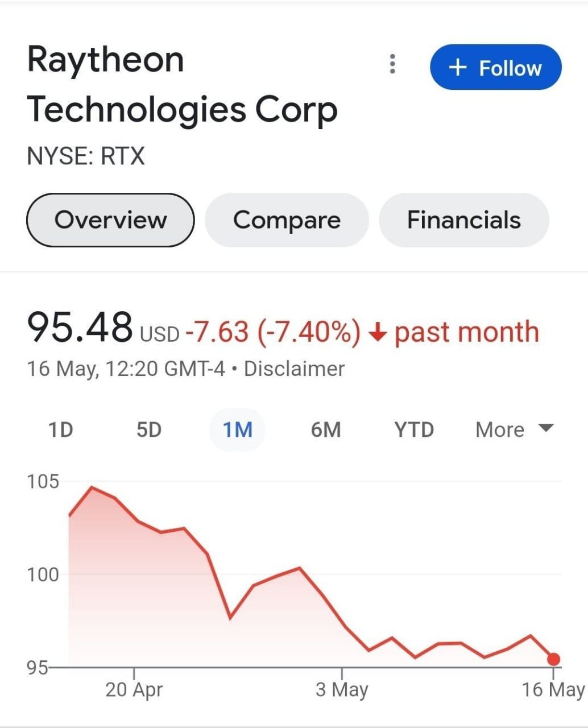Open the three-dot more options menu

click(x=392, y=64)
